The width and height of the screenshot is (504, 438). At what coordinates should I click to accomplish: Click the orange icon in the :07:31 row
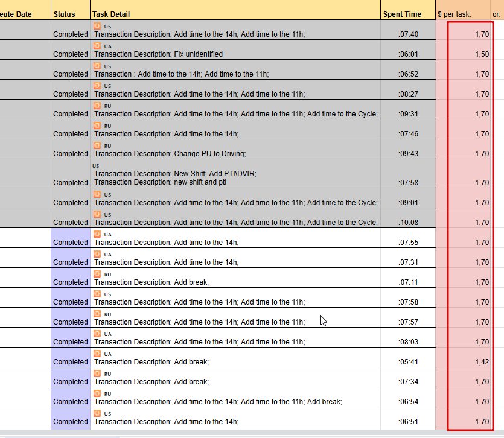(x=97, y=254)
